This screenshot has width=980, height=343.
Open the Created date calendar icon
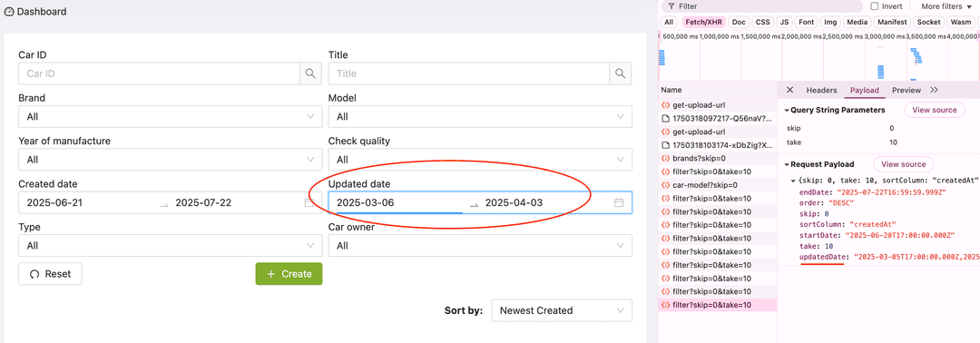(x=309, y=203)
